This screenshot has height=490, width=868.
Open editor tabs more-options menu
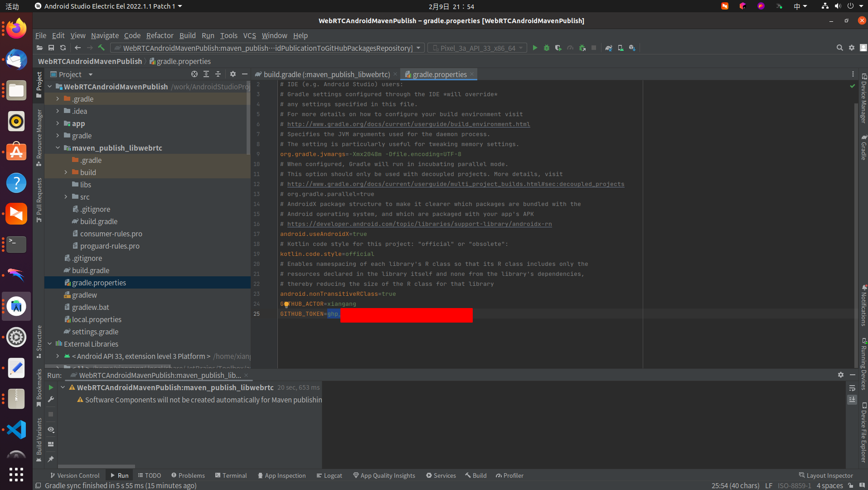[853, 74]
